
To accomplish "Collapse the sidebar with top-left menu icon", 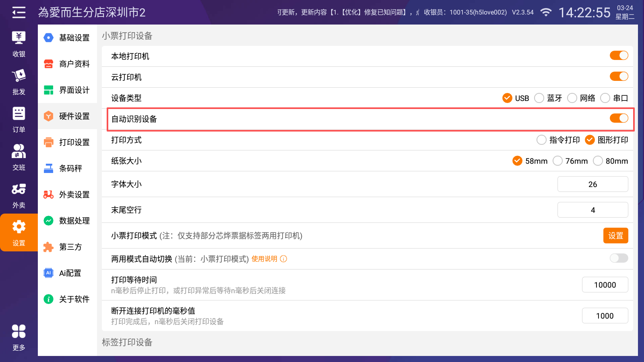I will pyautogui.click(x=19, y=12).
